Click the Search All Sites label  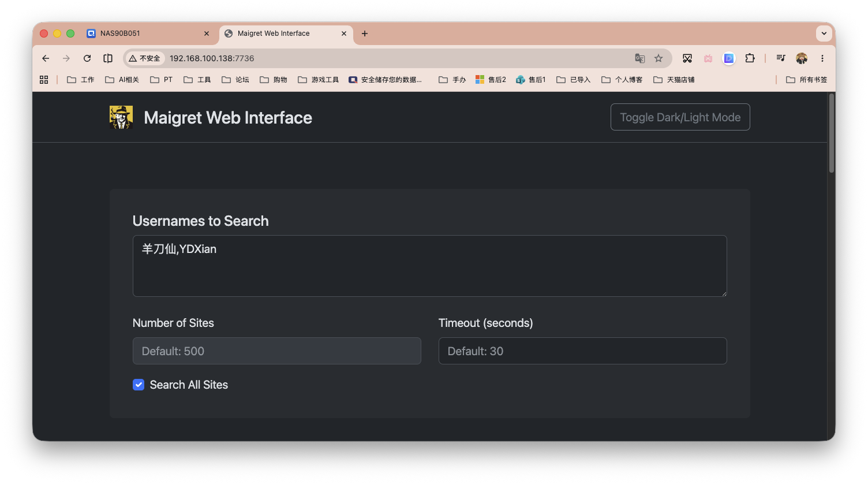coord(189,385)
